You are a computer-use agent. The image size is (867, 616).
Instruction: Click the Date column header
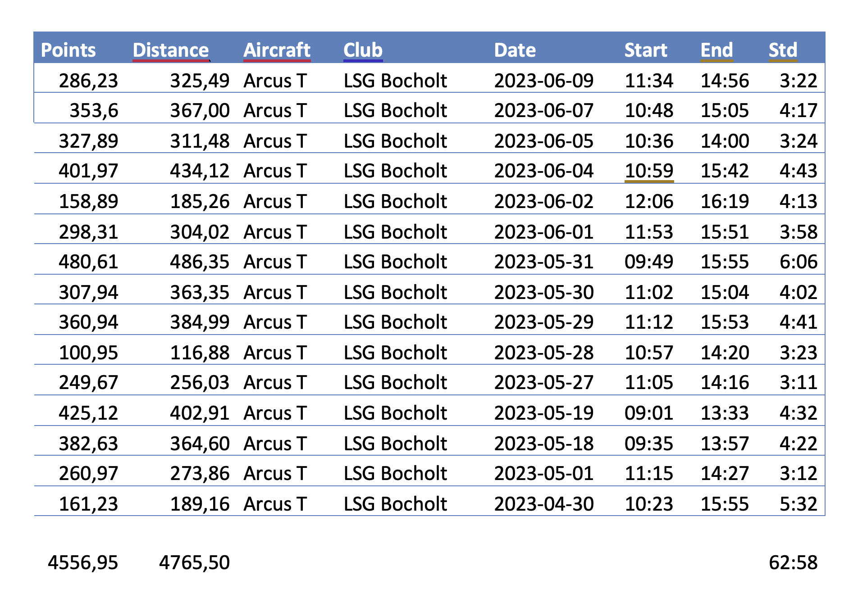click(515, 50)
